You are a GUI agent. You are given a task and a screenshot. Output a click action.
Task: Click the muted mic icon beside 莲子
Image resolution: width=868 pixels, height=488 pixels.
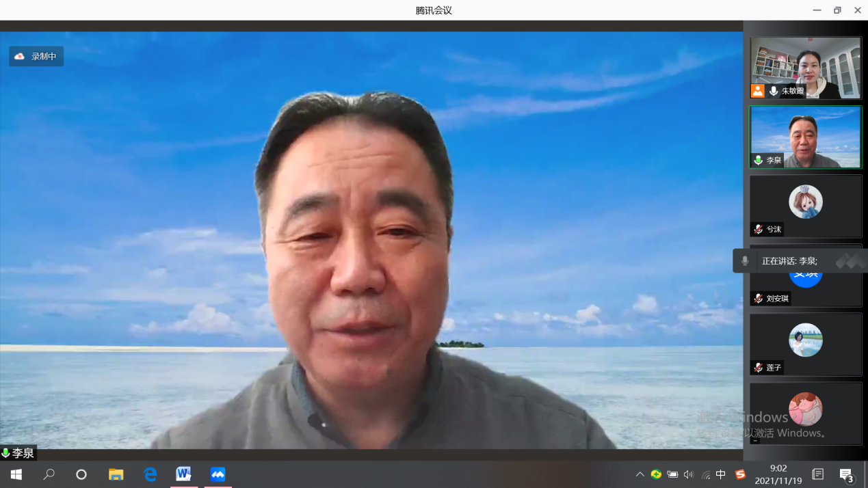[758, 368]
